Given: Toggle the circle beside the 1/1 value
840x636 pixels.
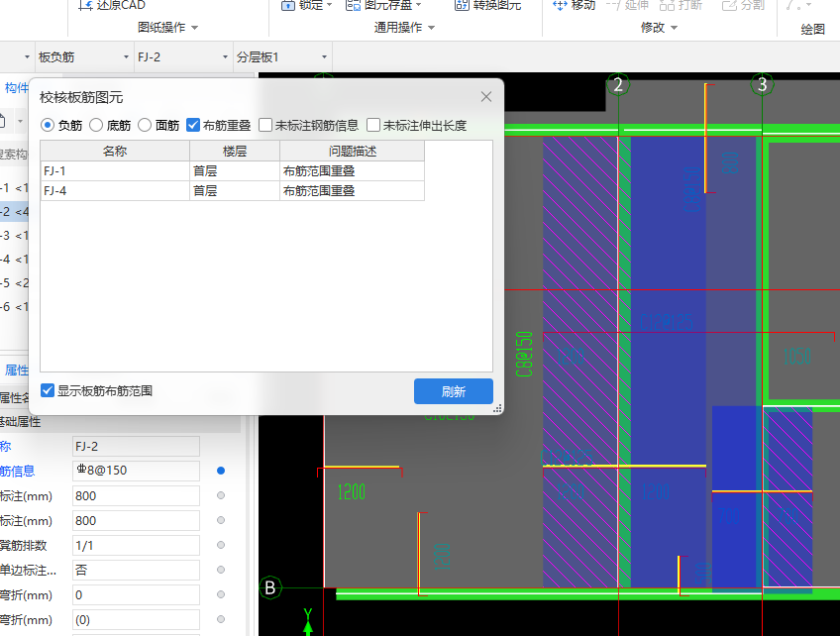Looking at the screenshot, I should 221,545.
